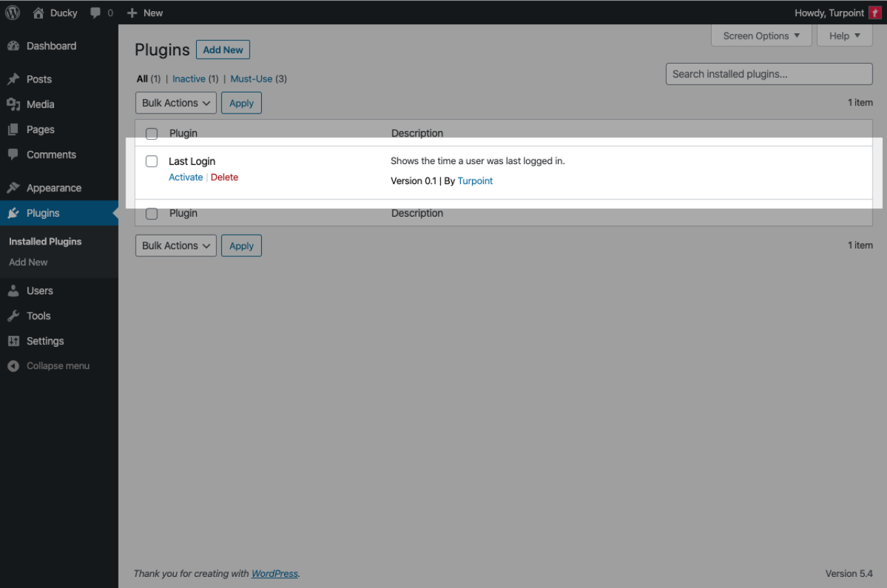Click the Comments sidebar bubble icon

click(x=13, y=154)
